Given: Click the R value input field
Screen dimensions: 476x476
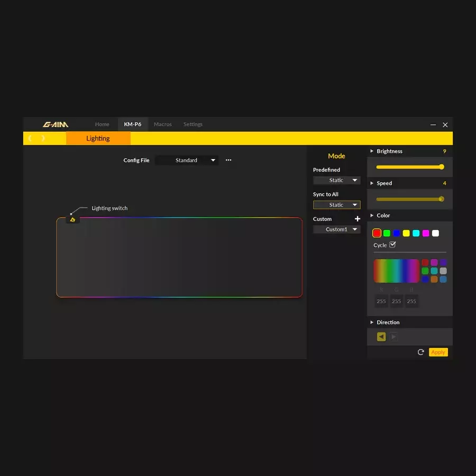Looking at the screenshot, I should tap(381, 301).
